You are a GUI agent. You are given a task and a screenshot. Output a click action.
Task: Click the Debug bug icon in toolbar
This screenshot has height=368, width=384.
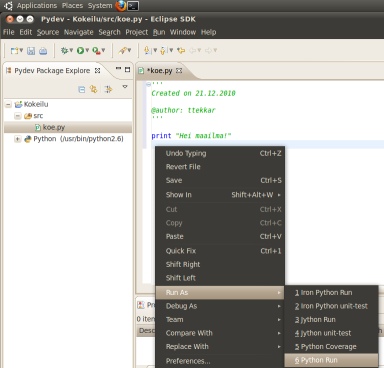coord(64,50)
